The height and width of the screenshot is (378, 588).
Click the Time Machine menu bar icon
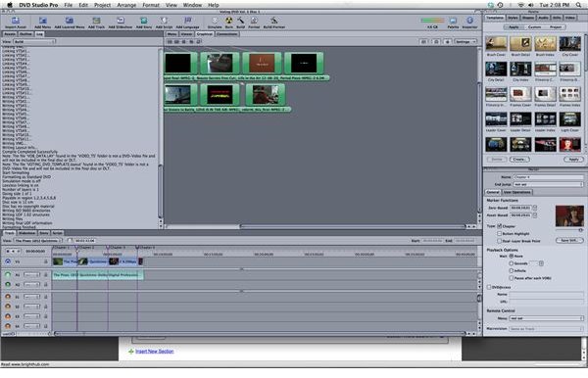(500, 5)
